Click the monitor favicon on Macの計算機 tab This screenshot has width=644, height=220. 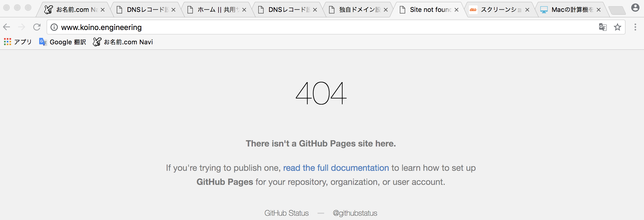[544, 10]
